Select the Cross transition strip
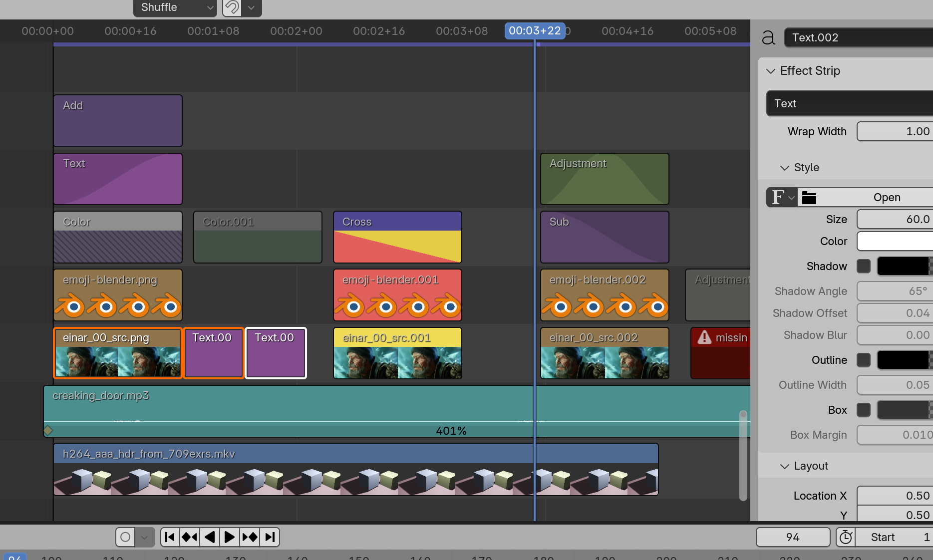 (x=397, y=237)
